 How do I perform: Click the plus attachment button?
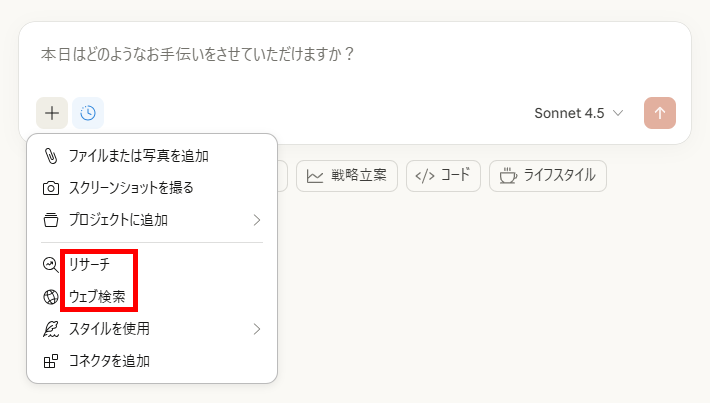[52, 113]
